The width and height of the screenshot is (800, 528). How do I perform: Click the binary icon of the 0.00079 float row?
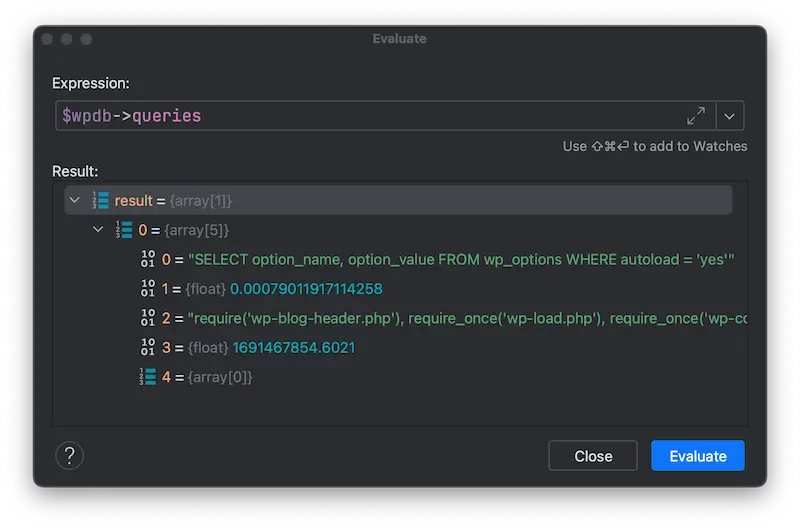click(147, 288)
